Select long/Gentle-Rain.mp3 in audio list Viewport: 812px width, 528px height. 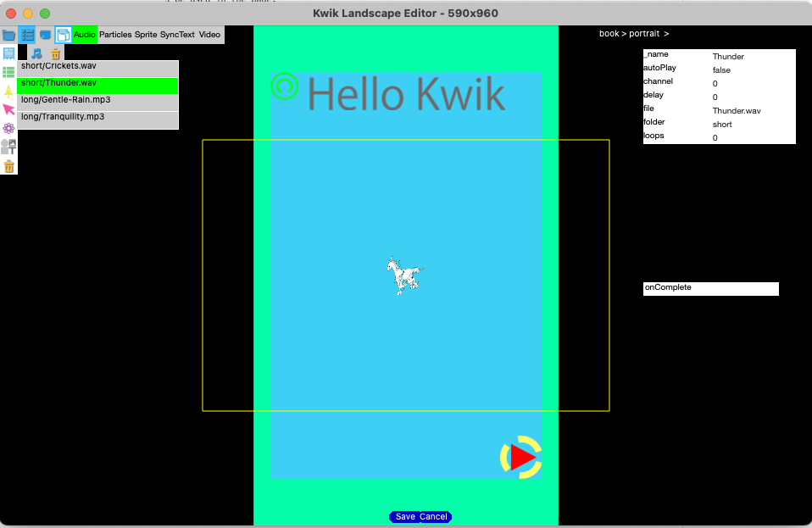tap(97, 103)
